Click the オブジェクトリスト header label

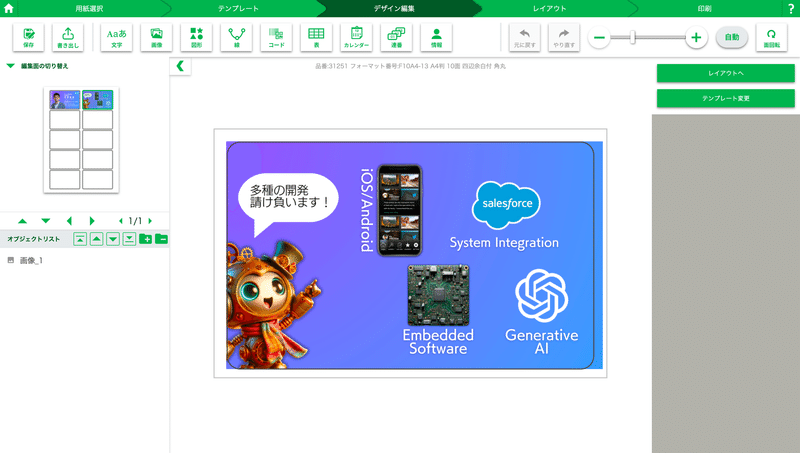tap(34, 239)
